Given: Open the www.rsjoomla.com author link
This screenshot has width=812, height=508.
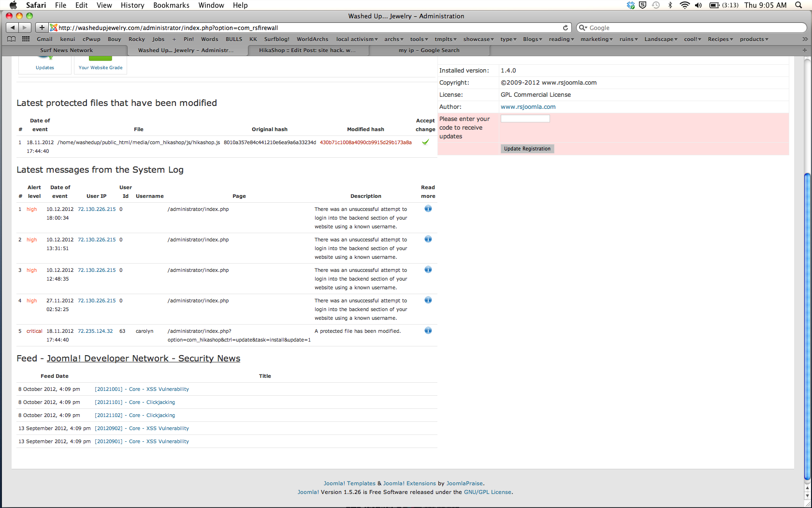Looking at the screenshot, I should (528, 107).
